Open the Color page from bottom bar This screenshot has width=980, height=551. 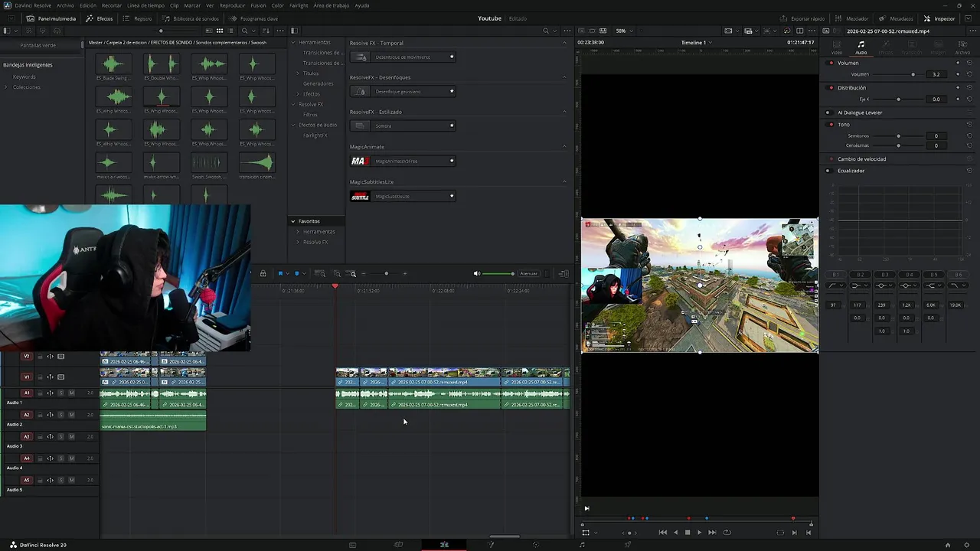point(535,545)
